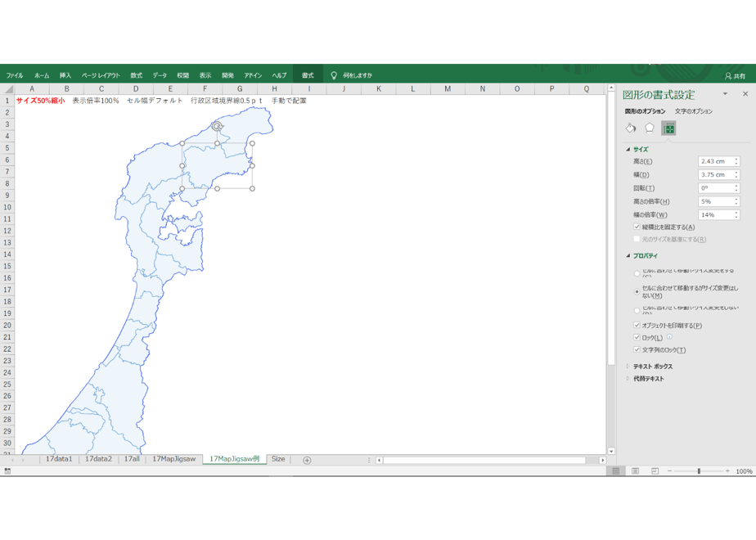Click cell A1 text サイズ50%縮小

pyautogui.click(x=41, y=101)
